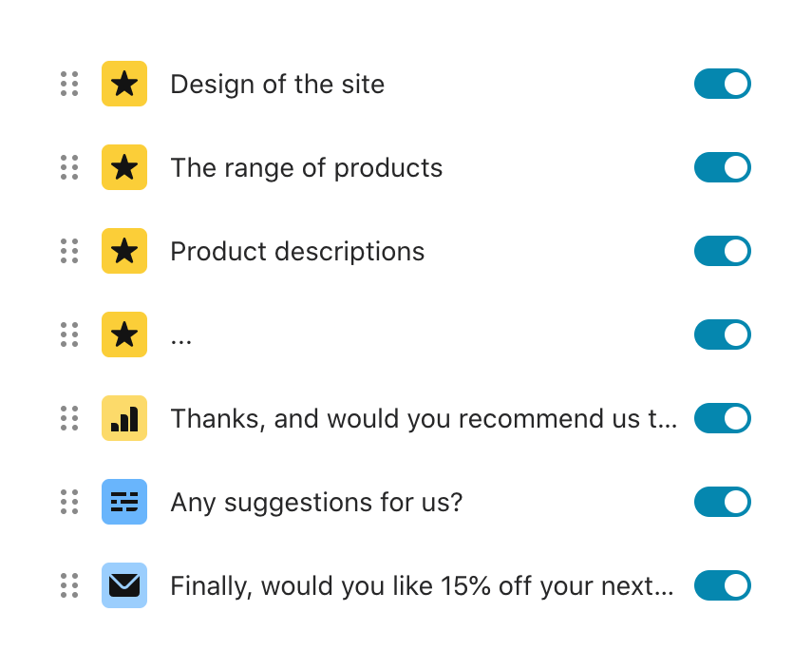Click the star icon next to "Design of the site"
The width and height of the screenshot is (812, 669).
click(124, 84)
